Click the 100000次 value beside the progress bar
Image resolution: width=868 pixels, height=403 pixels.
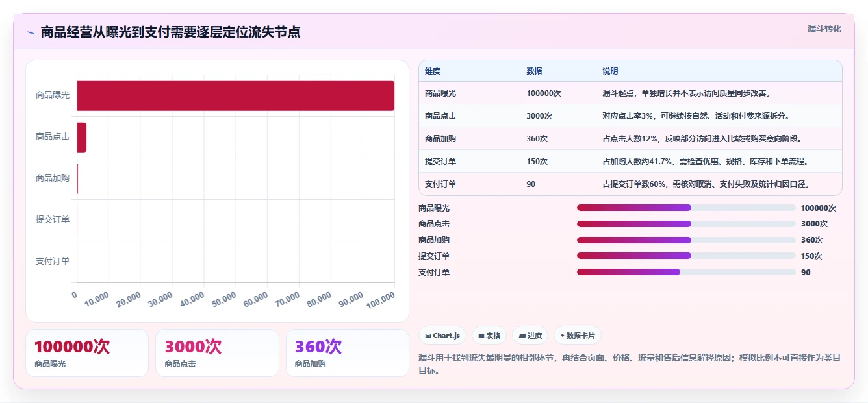[x=819, y=208]
